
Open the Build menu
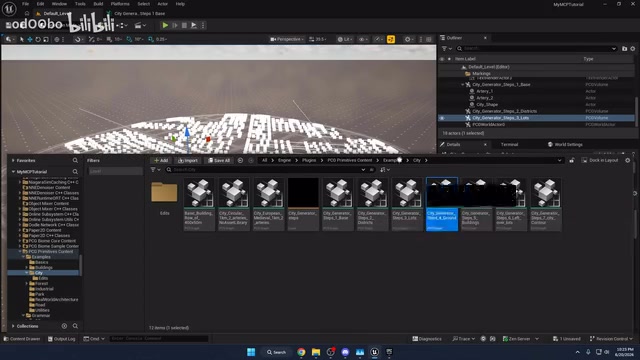click(98, 4)
